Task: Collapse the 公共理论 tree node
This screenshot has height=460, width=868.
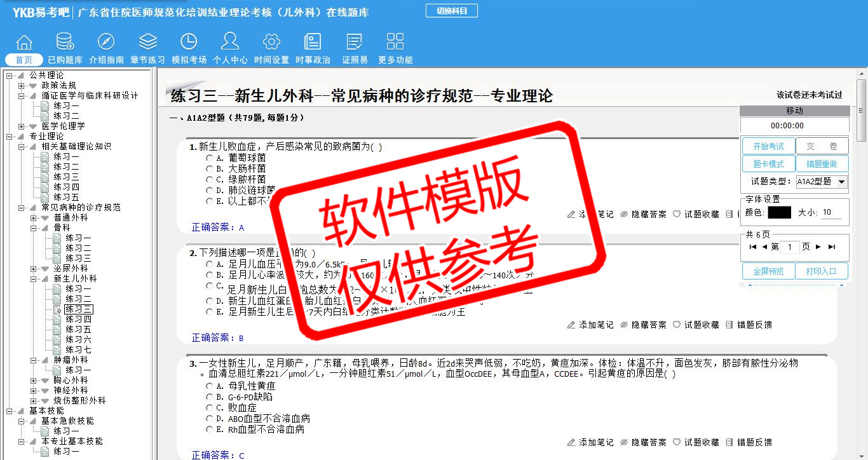Action: (x=10, y=75)
